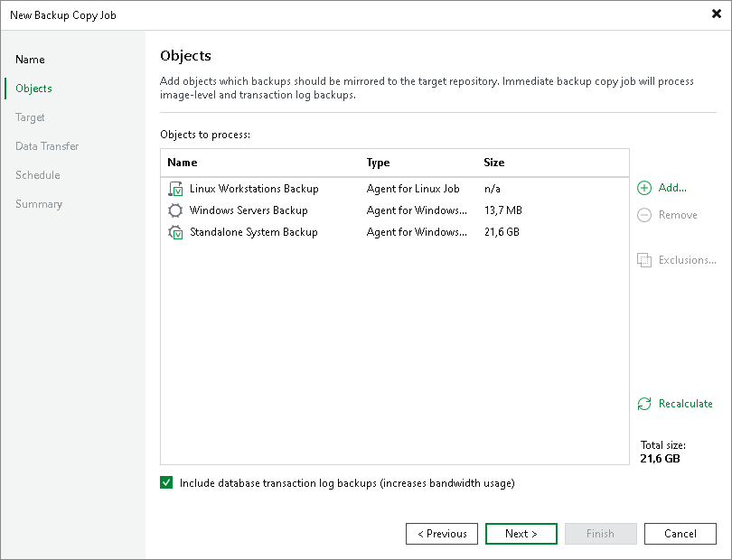Open the Summary wizard step
732x560 pixels.
pyautogui.click(x=39, y=204)
